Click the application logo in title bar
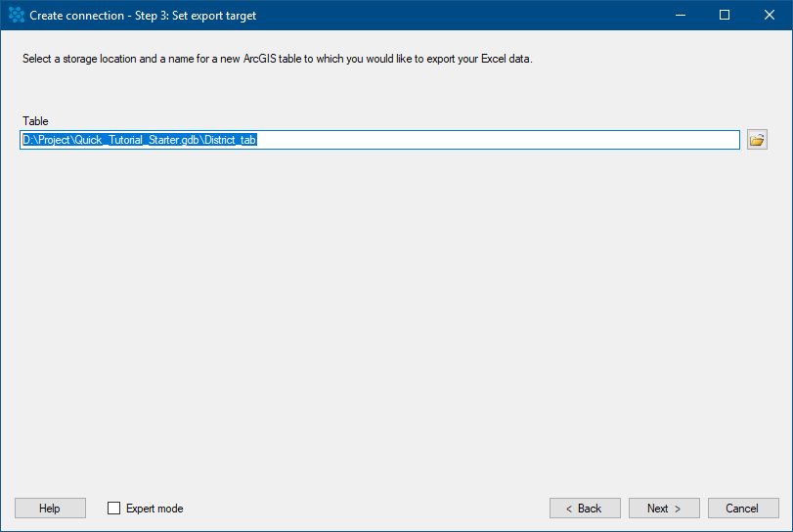This screenshot has height=532, width=793. tap(17, 16)
